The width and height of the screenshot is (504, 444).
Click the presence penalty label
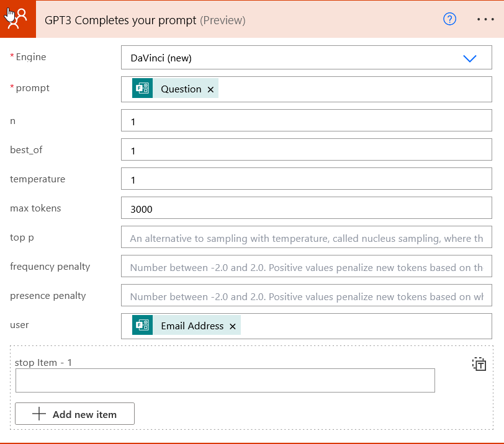click(x=48, y=296)
